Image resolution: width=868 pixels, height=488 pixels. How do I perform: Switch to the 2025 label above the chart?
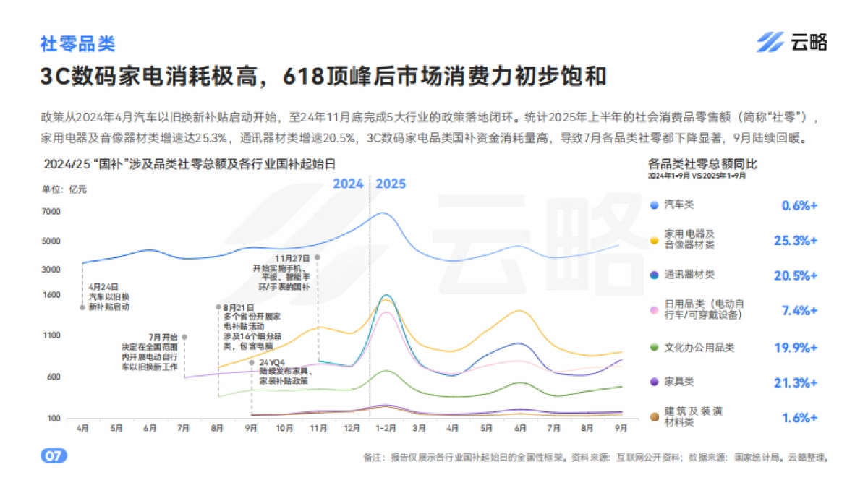pyautogui.click(x=391, y=184)
